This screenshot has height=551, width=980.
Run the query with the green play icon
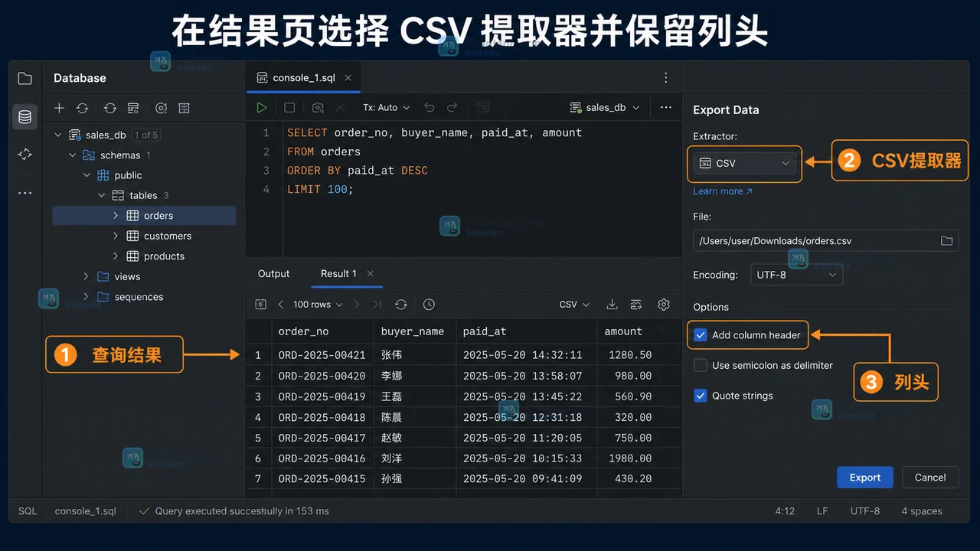point(262,108)
